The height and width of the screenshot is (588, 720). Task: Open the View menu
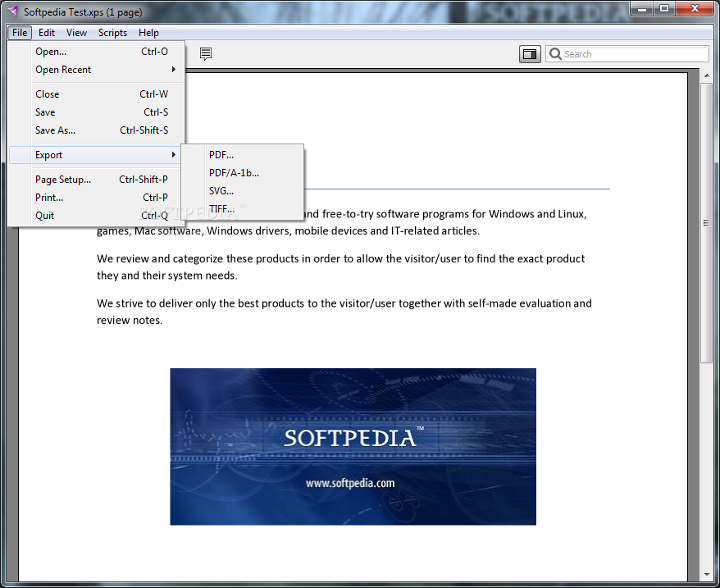(76, 33)
